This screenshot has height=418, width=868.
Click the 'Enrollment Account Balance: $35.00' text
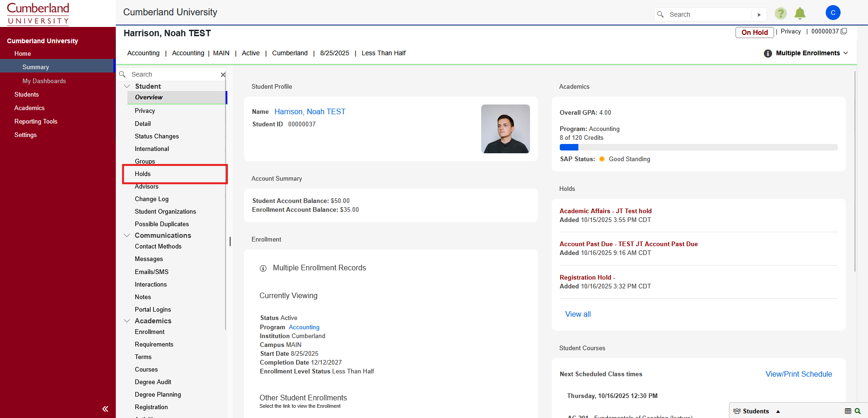click(305, 209)
